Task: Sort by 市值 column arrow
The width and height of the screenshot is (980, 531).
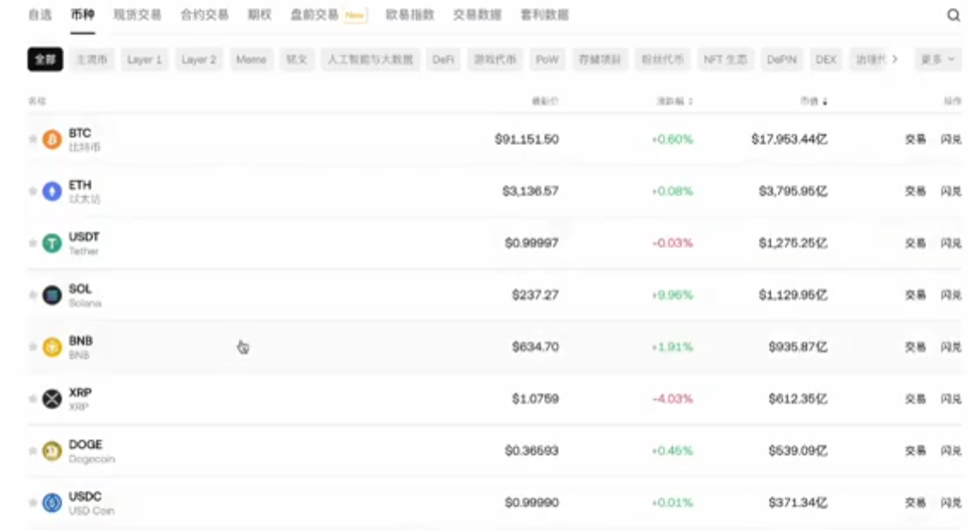Action: click(825, 101)
